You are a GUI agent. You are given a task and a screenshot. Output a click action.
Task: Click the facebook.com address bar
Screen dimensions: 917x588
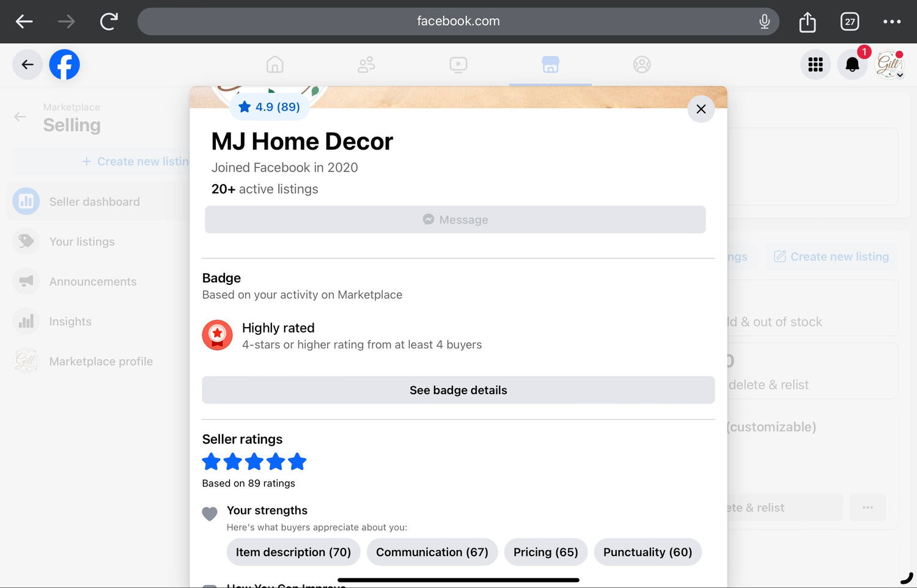[x=458, y=21]
